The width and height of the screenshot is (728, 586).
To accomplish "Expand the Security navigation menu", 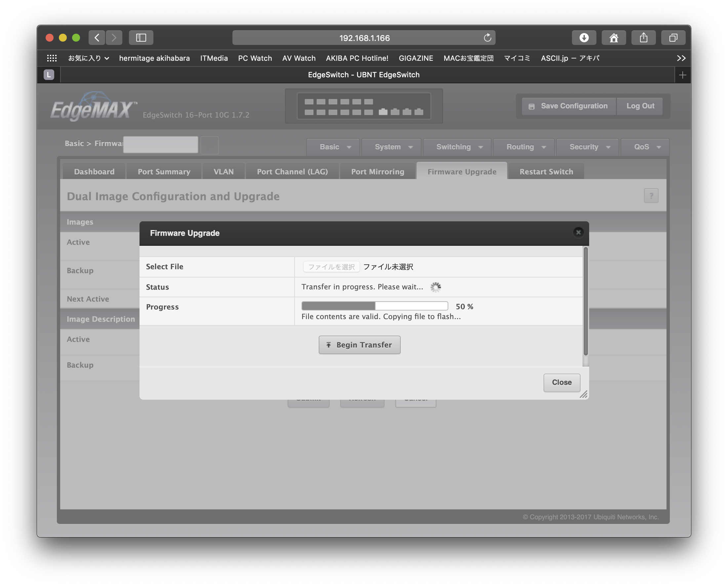I will point(587,147).
